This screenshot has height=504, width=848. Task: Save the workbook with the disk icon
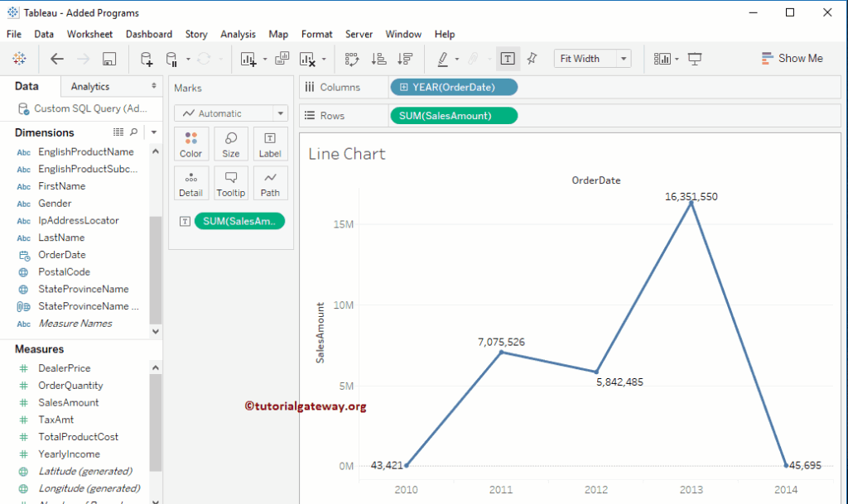pyautogui.click(x=109, y=59)
